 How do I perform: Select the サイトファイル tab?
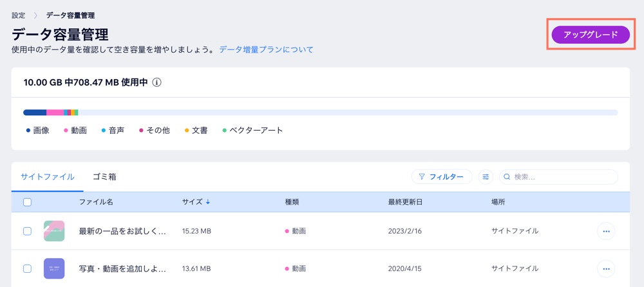47,177
